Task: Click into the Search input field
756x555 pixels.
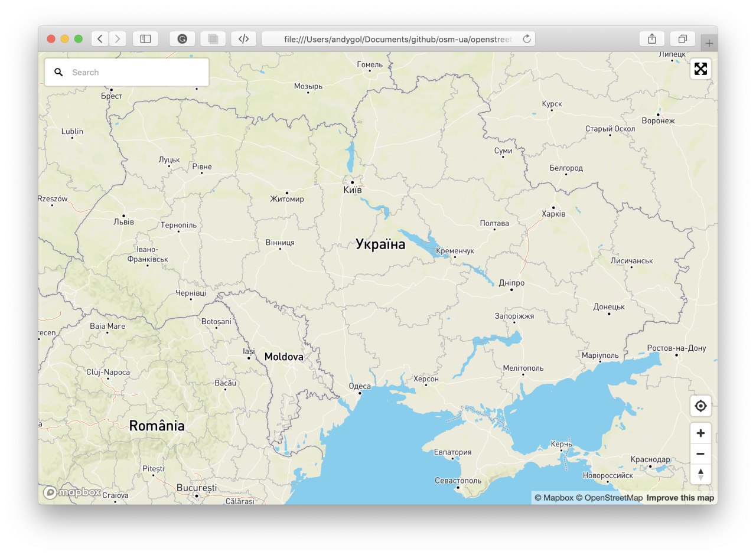Action: tap(127, 72)
